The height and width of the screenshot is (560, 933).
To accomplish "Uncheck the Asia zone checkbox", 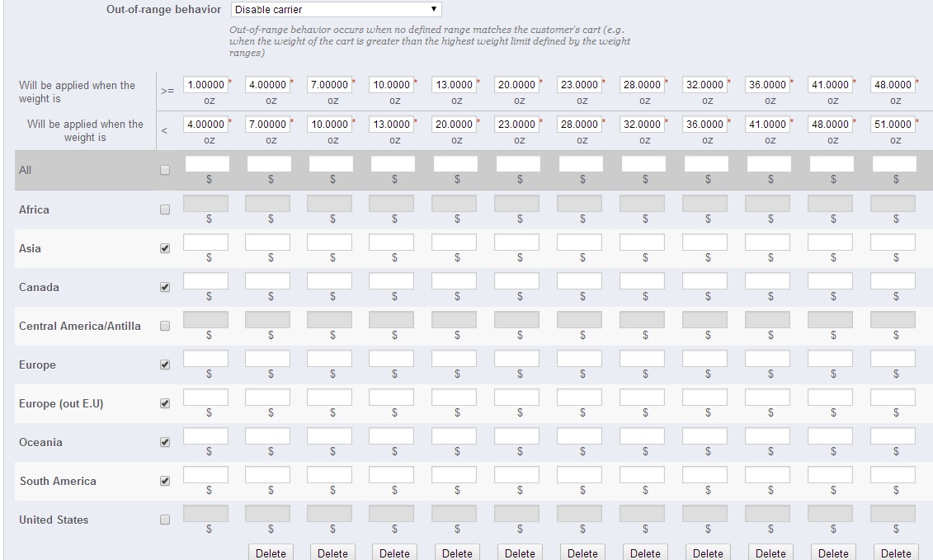I will pyautogui.click(x=165, y=248).
